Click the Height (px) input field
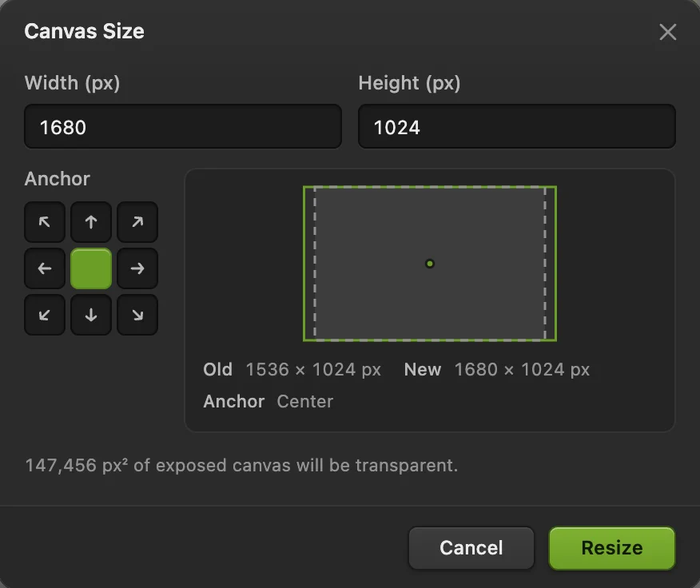Image resolution: width=700 pixels, height=588 pixels. 517,126
